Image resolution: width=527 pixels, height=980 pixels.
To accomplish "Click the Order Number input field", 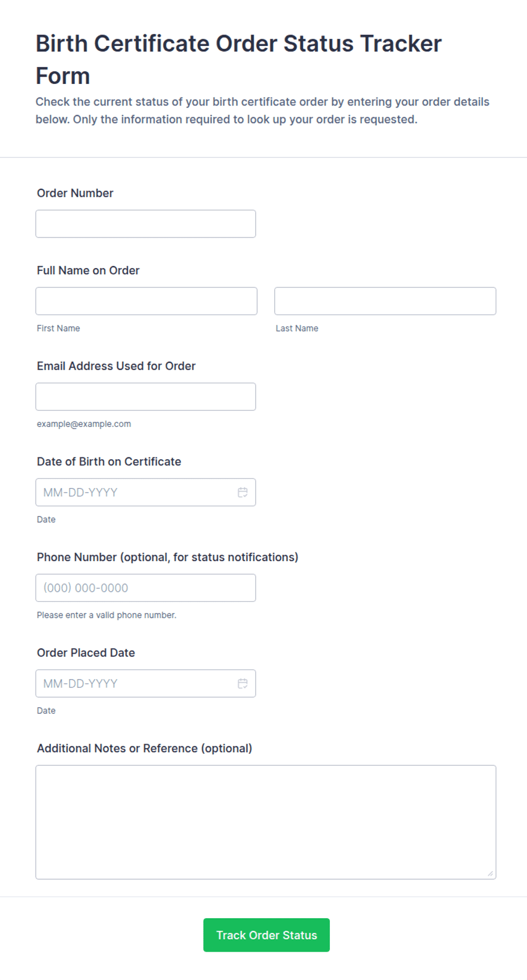I will coord(146,224).
